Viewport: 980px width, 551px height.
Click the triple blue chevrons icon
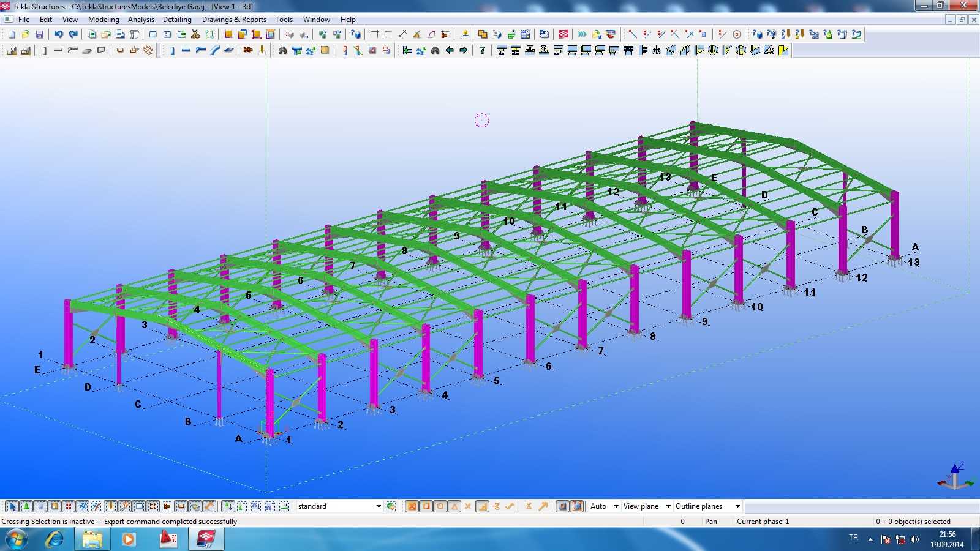tap(582, 34)
